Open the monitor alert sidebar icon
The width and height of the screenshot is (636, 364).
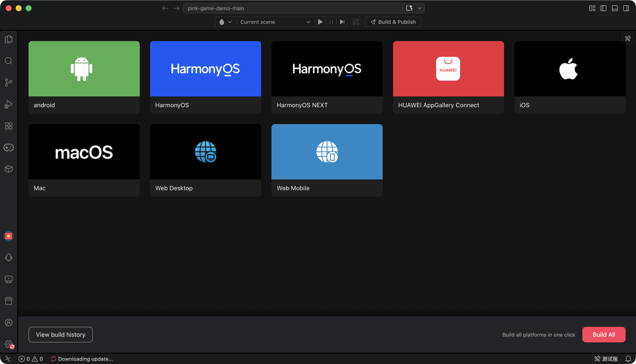point(8,279)
